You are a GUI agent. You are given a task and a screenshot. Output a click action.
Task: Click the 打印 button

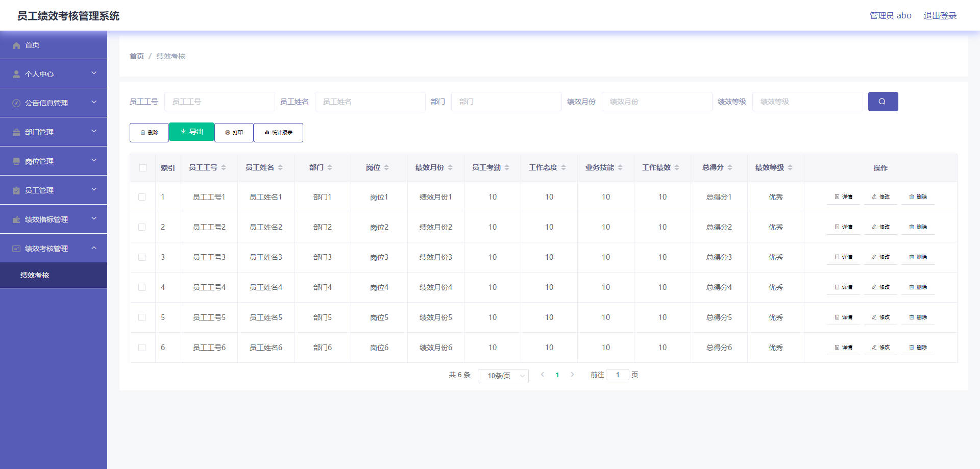[x=234, y=133]
